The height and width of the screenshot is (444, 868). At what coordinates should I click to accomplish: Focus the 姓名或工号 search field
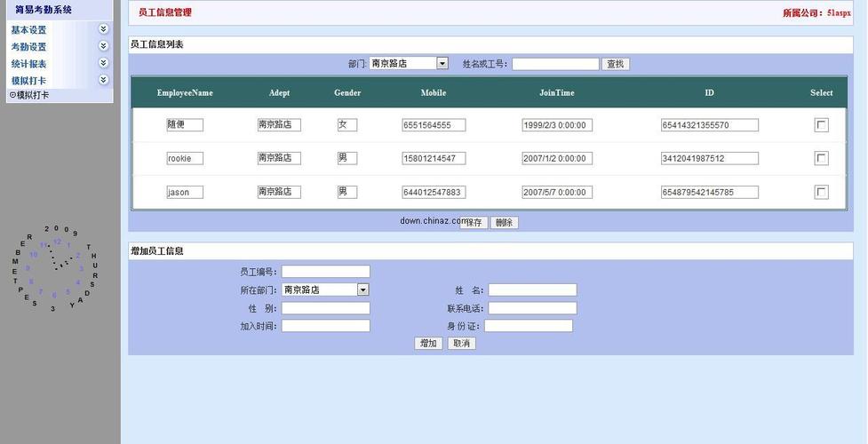point(555,64)
